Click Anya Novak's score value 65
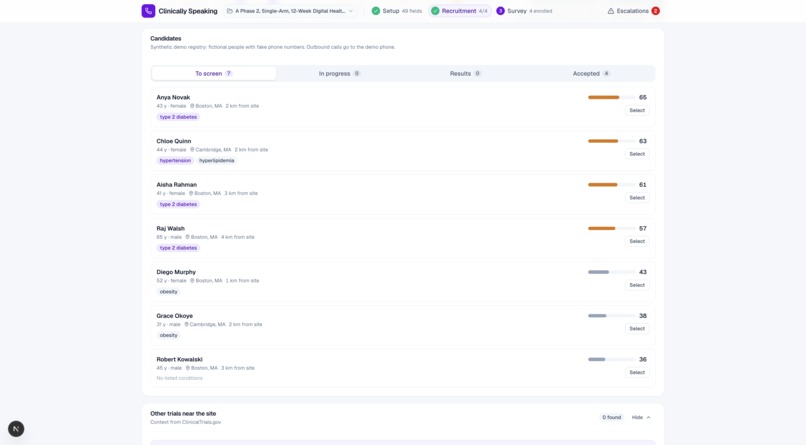Screen dimensions: 806x445 [x=643, y=97]
